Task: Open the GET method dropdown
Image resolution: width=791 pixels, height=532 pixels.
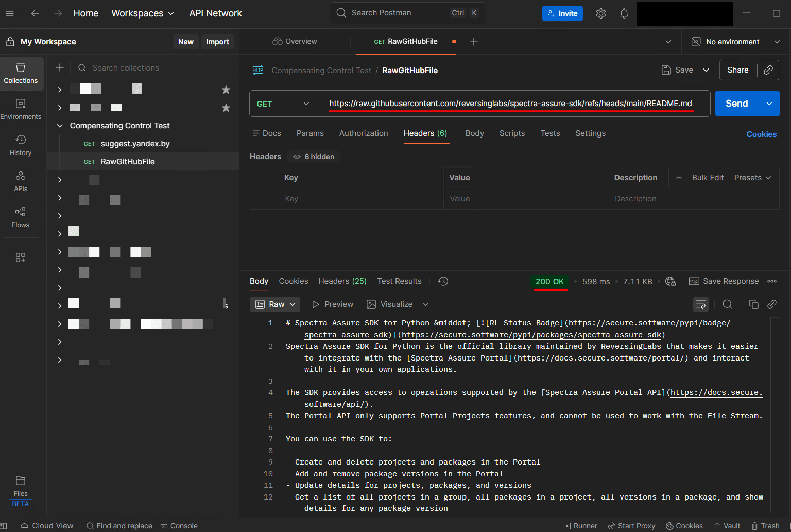Action: pos(283,104)
